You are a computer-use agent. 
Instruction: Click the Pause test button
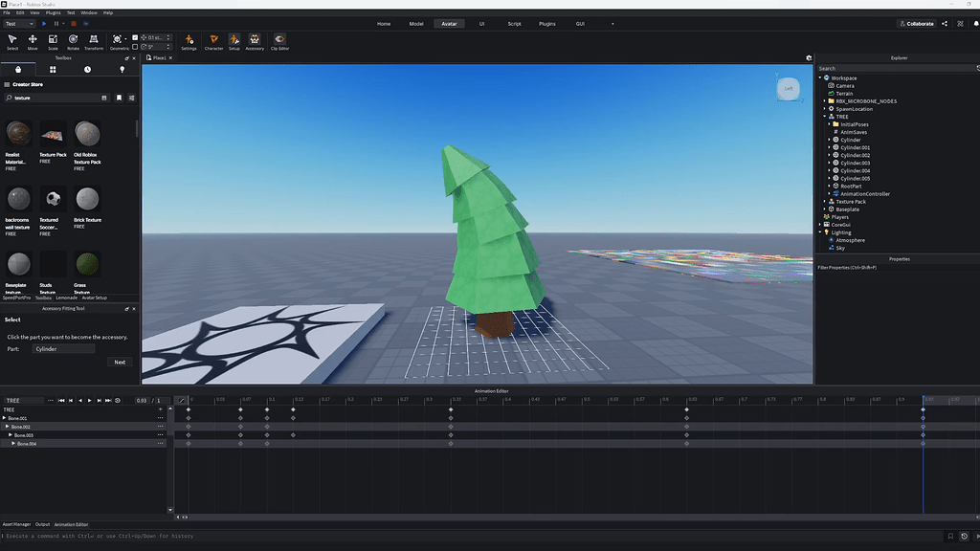click(56, 24)
